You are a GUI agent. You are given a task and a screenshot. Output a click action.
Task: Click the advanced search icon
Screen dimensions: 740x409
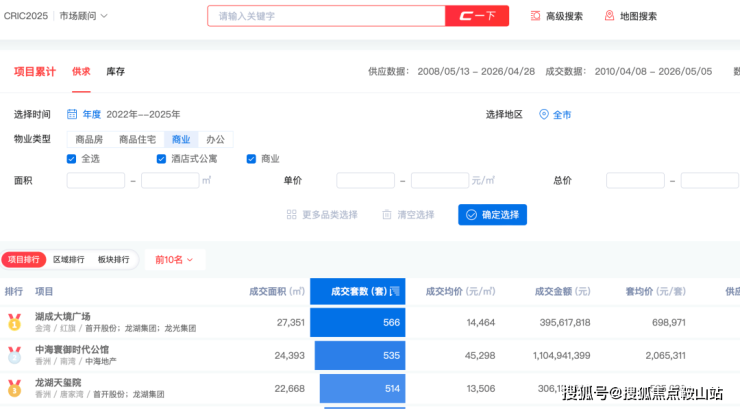[535, 16]
